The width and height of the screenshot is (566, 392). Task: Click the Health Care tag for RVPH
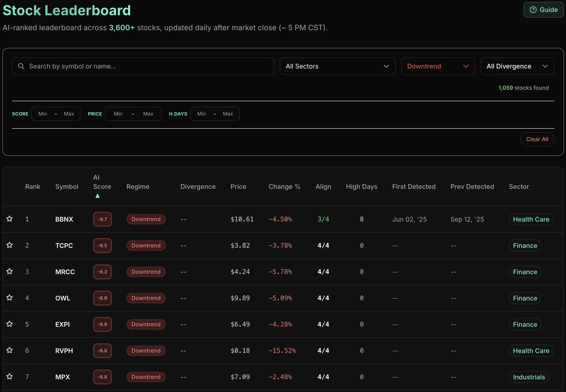(531, 350)
